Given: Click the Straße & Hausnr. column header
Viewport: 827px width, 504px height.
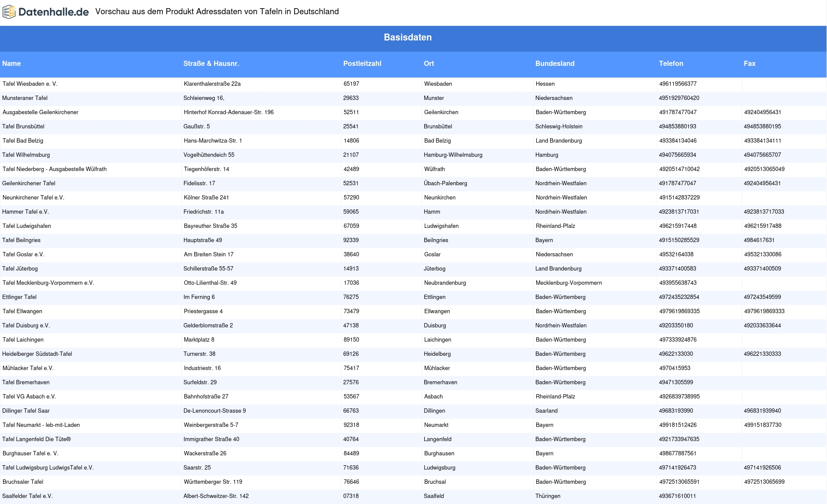Looking at the screenshot, I should [211, 64].
